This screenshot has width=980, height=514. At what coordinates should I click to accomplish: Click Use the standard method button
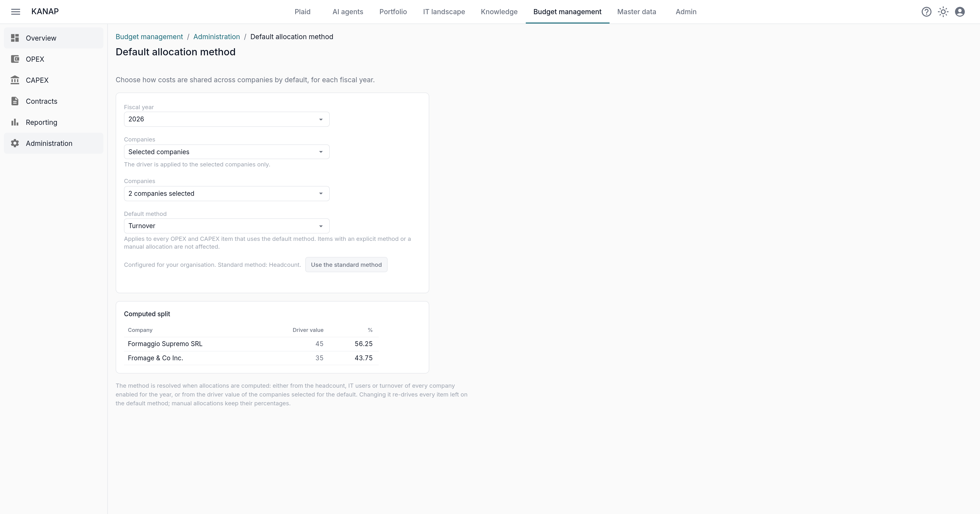346,265
